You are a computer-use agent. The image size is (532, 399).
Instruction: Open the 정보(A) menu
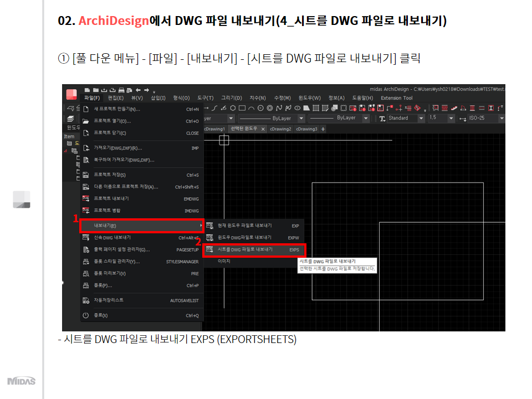click(336, 98)
